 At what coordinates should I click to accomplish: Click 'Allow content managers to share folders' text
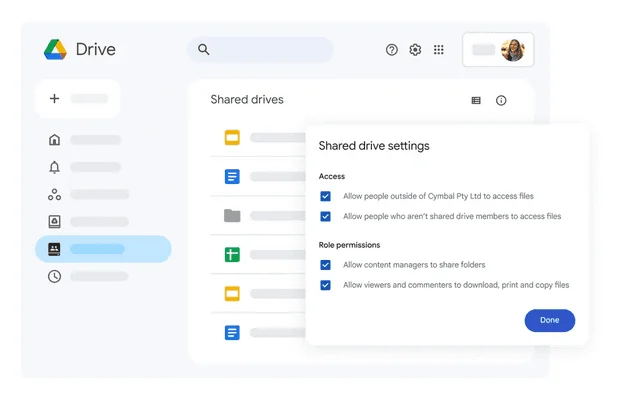click(x=414, y=265)
